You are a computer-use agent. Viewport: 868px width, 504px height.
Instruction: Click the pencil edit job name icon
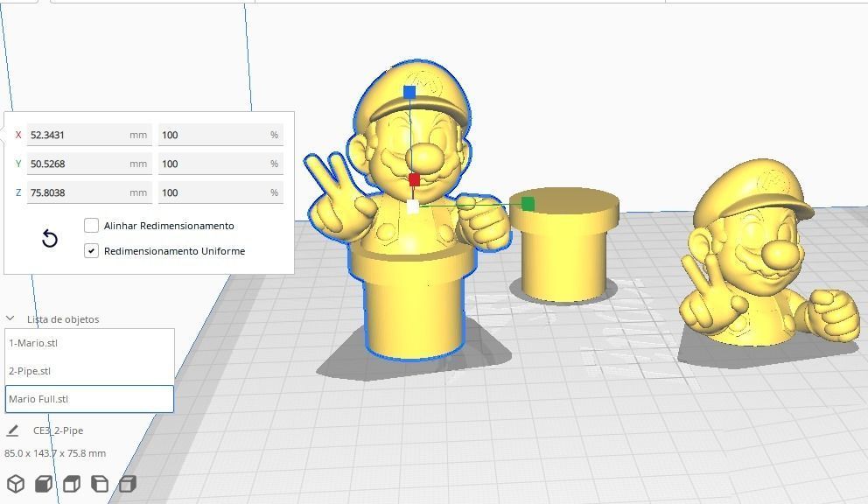[x=13, y=430]
